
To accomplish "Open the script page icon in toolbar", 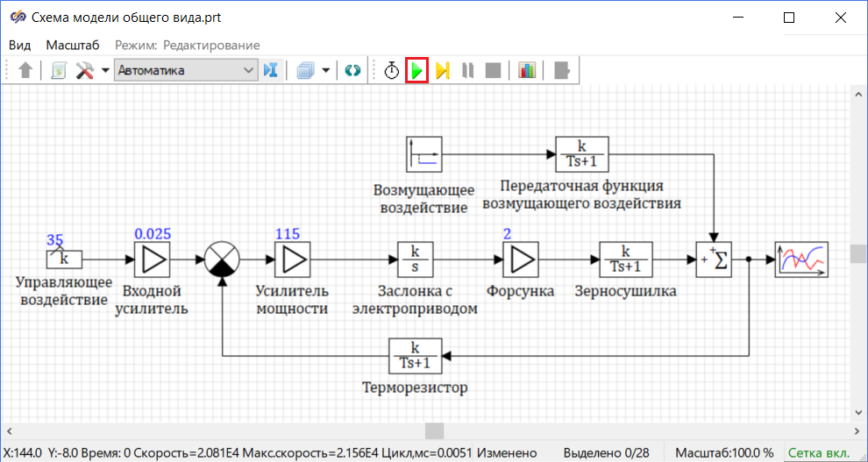I will pyautogui.click(x=59, y=70).
